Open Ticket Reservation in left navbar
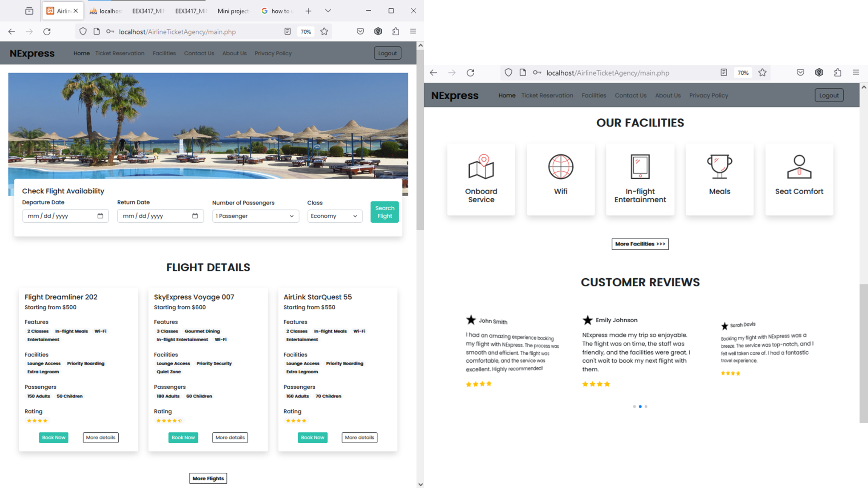This screenshot has height=488, width=868. pos(120,53)
